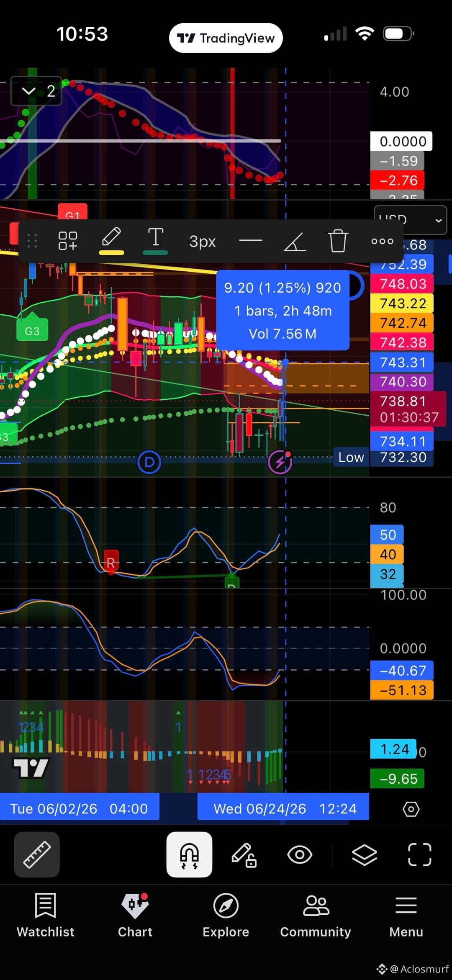Tap the -40.67 blue indicator value
Viewport: 452px width, 980px height.
pyautogui.click(x=402, y=670)
